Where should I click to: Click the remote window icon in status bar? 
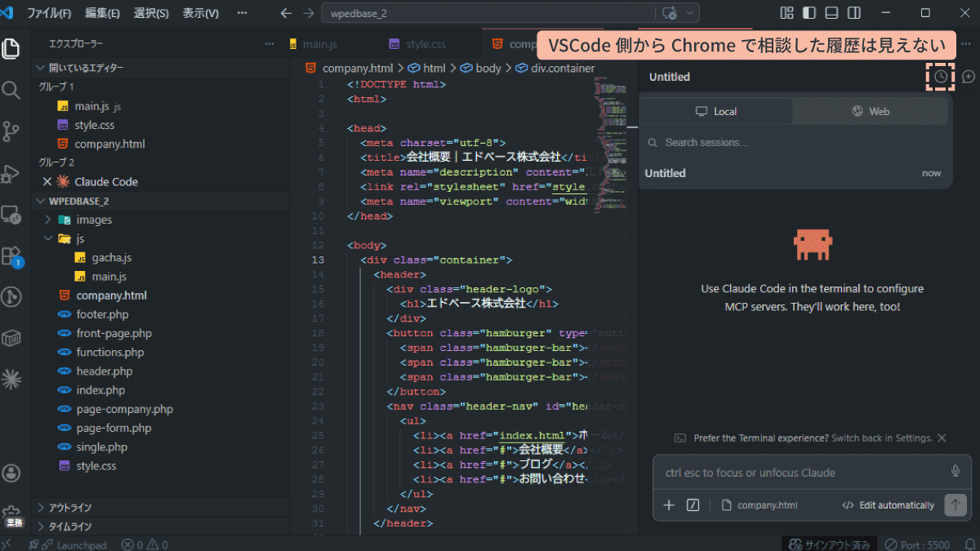[7, 544]
